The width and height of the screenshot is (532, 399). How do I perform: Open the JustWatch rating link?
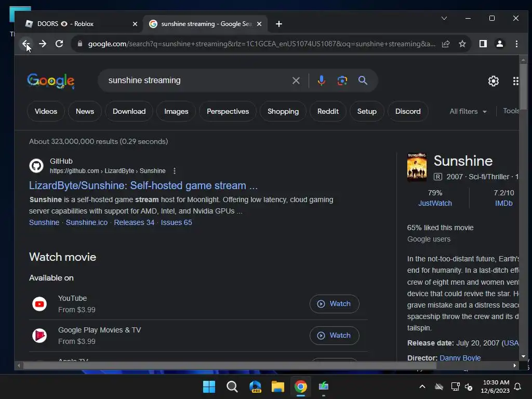click(435, 203)
